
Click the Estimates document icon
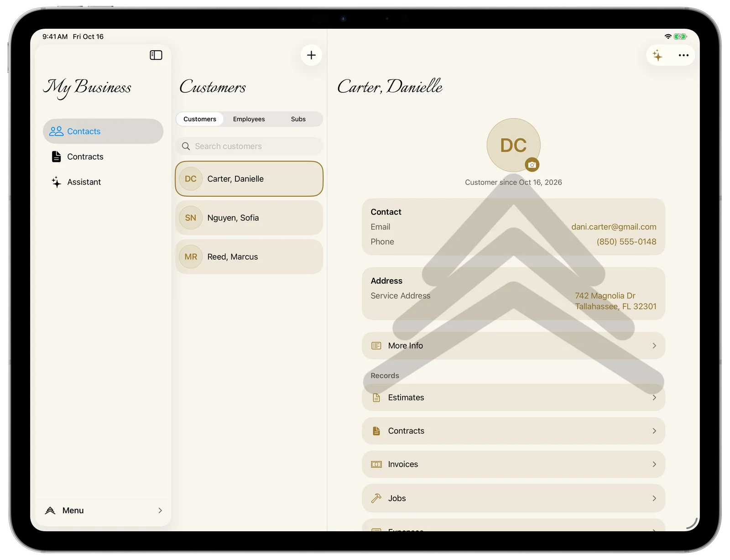pyautogui.click(x=376, y=398)
